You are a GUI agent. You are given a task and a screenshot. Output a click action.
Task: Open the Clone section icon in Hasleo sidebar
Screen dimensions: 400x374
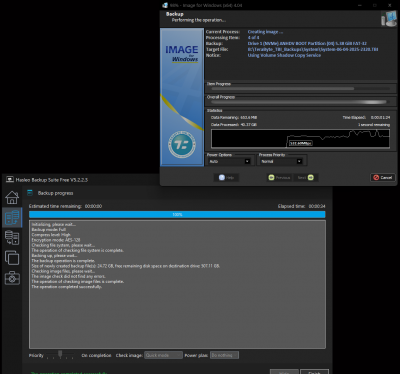(12, 258)
